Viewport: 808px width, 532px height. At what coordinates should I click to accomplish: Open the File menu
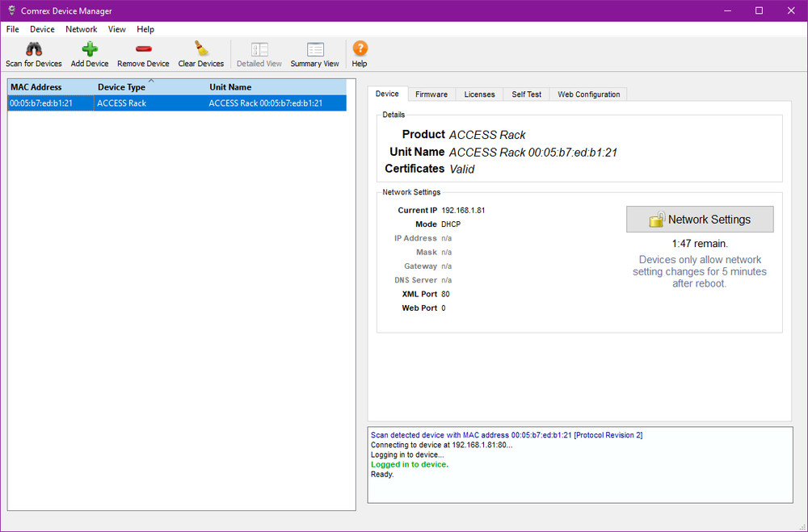pos(12,29)
